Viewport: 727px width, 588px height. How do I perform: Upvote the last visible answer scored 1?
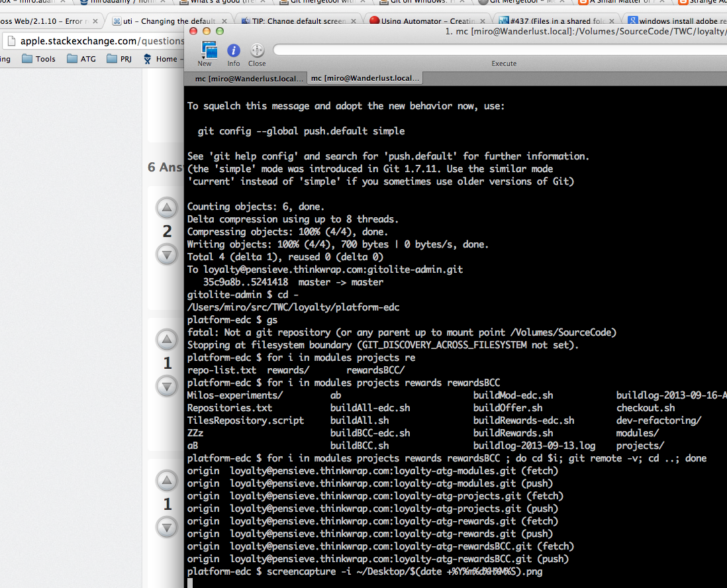pyautogui.click(x=167, y=481)
